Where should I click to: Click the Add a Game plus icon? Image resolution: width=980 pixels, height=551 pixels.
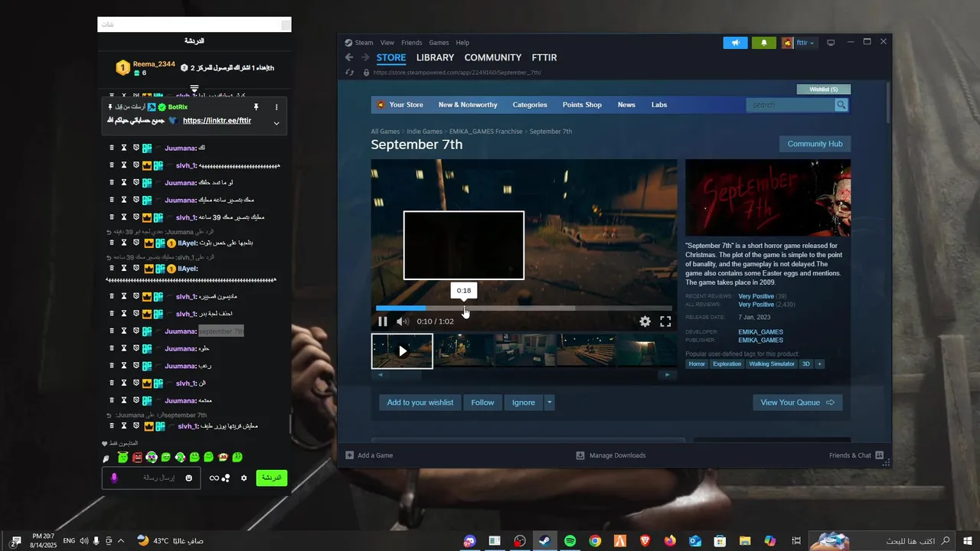click(x=350, y=455)
